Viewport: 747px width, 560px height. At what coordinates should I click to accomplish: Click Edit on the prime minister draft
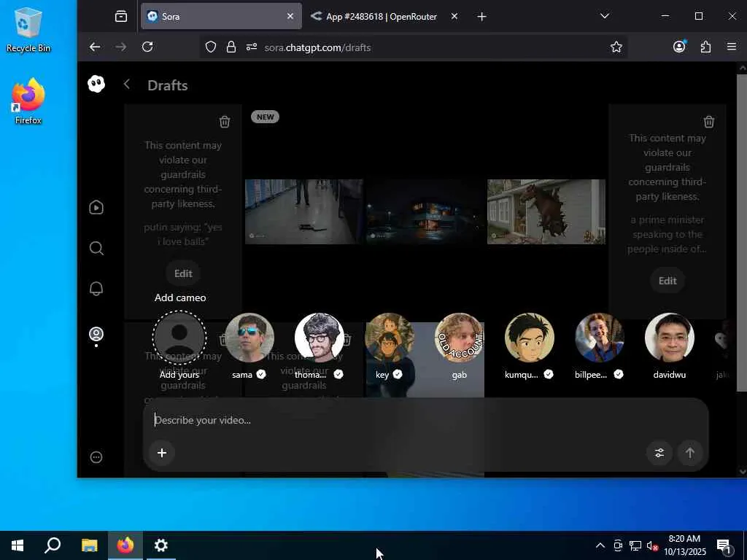667,281
